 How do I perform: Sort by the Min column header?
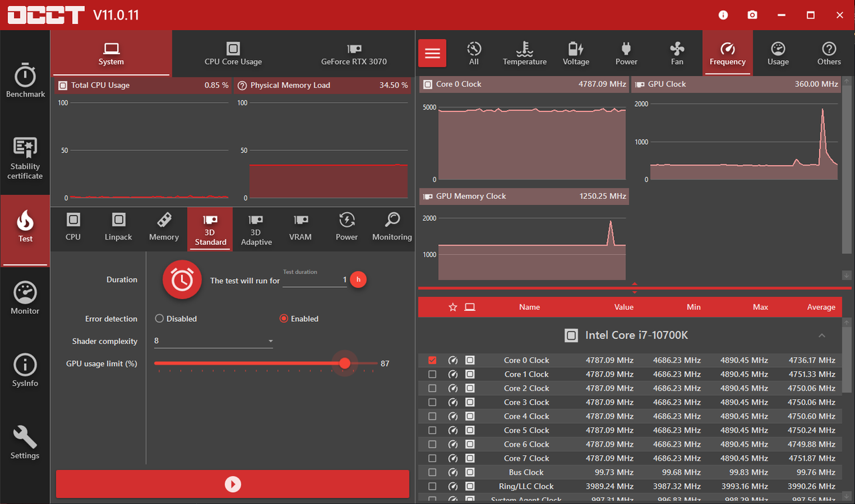[693, 307]
